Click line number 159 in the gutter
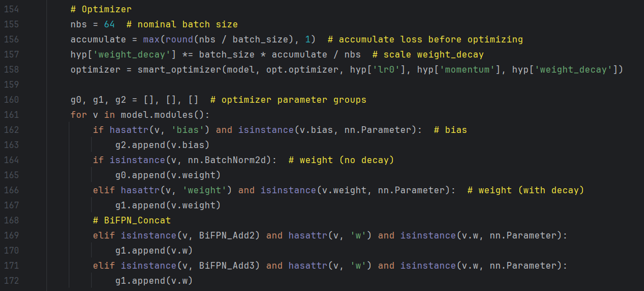The height and width of the screenshot is (291, 644). 12,85
